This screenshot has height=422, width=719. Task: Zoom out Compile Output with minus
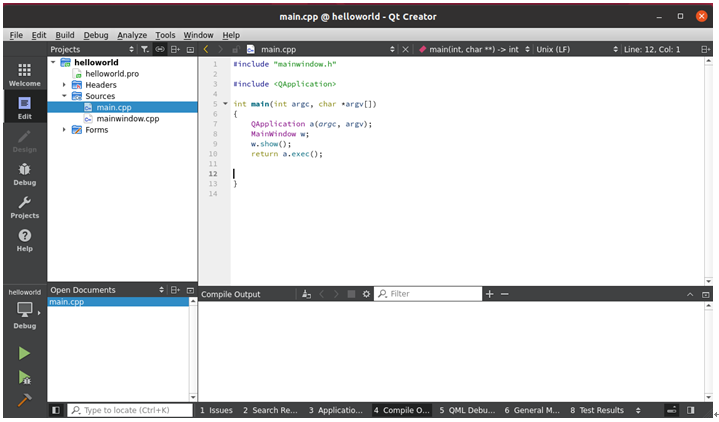[504, 294]
